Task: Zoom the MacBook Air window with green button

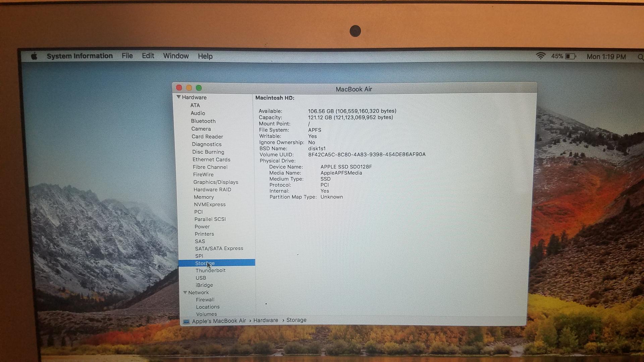Action: pos(199,88)
